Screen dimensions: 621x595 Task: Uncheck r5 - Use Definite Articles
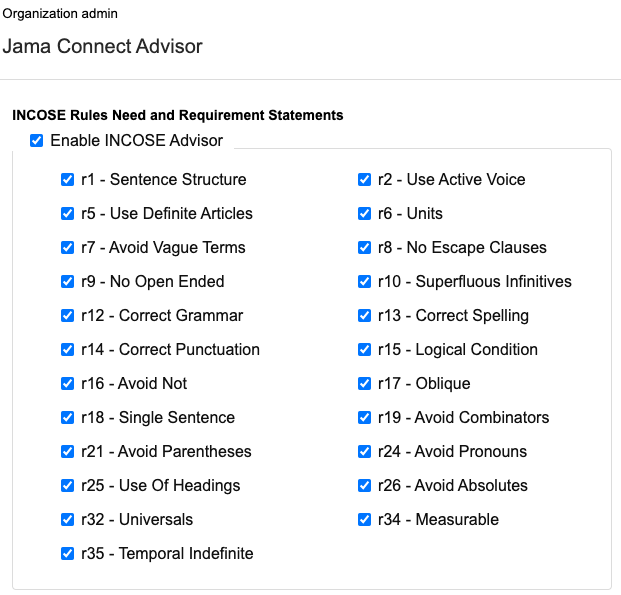(x=68, y=214)
